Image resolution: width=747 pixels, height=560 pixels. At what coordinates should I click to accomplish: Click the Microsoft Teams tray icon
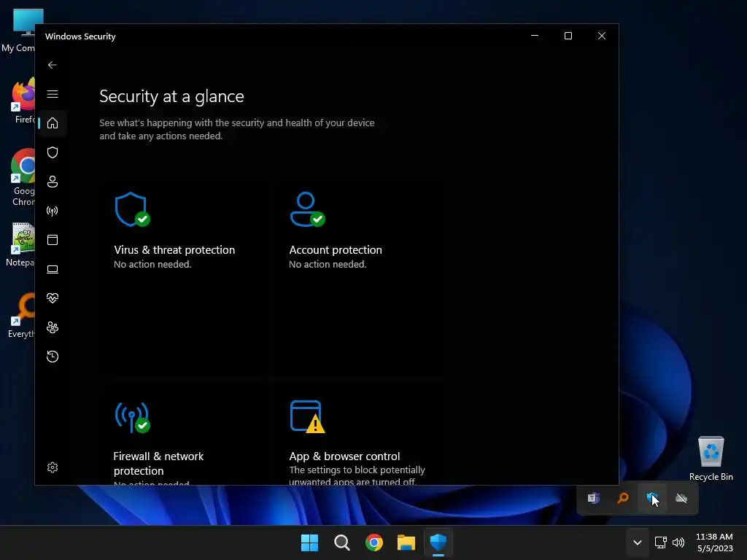pos(593,498)
